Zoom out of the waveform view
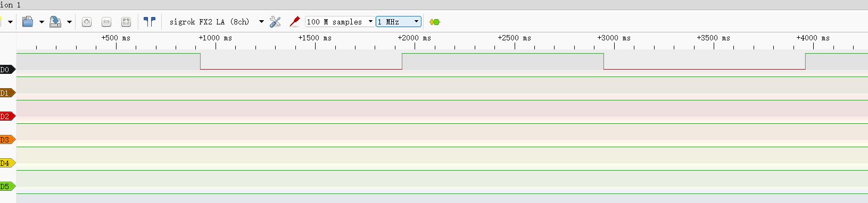Screen dimensions: 868x203 pos(106,22)
